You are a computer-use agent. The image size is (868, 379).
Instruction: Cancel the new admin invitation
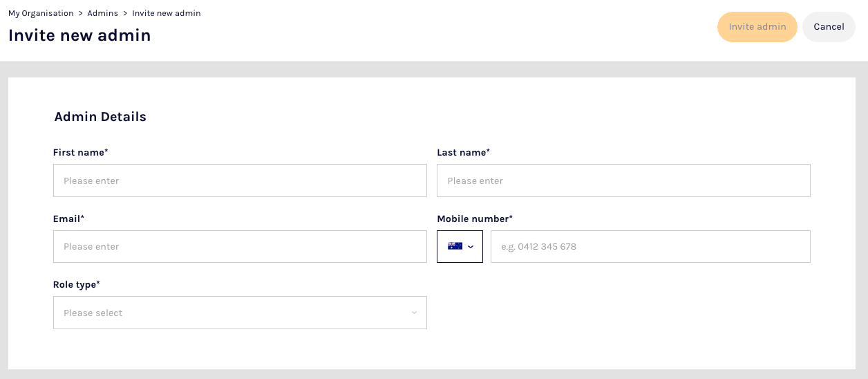[x=829, y=27]
